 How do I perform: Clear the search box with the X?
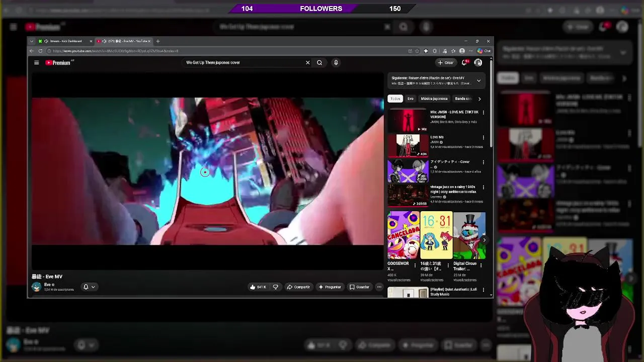coord(307,62)
